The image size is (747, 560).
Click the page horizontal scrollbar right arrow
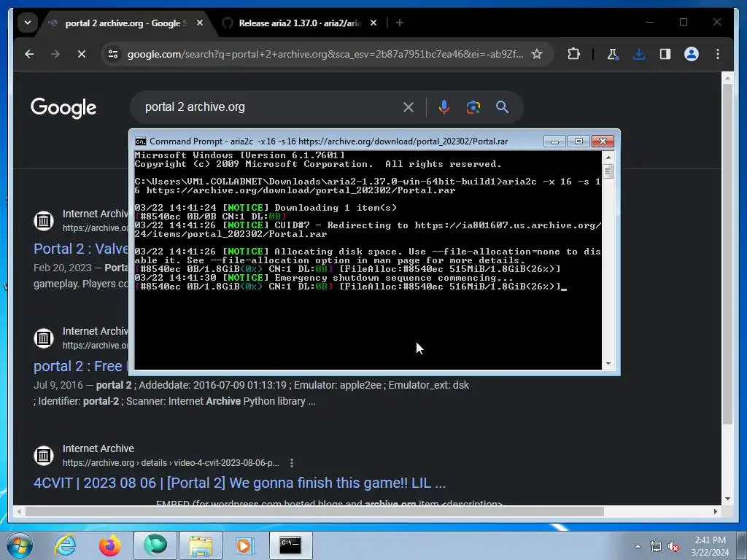point(715,511)
